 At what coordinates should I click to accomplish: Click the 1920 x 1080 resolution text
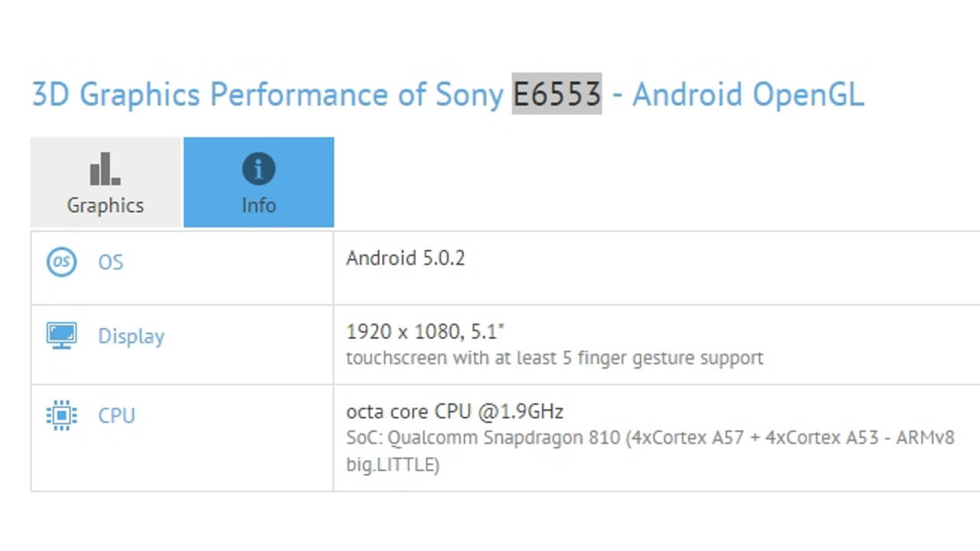430,331
